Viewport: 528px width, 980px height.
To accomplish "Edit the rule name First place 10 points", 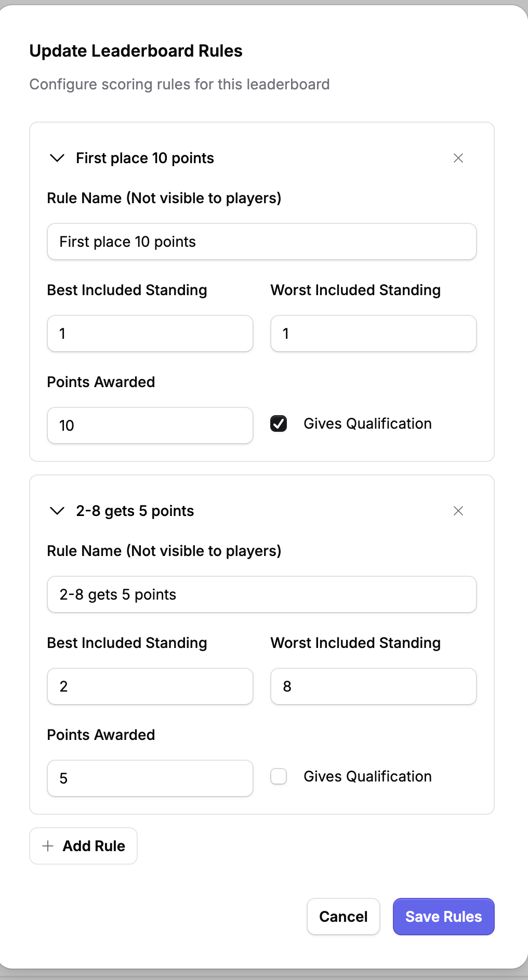I will 261,242.
